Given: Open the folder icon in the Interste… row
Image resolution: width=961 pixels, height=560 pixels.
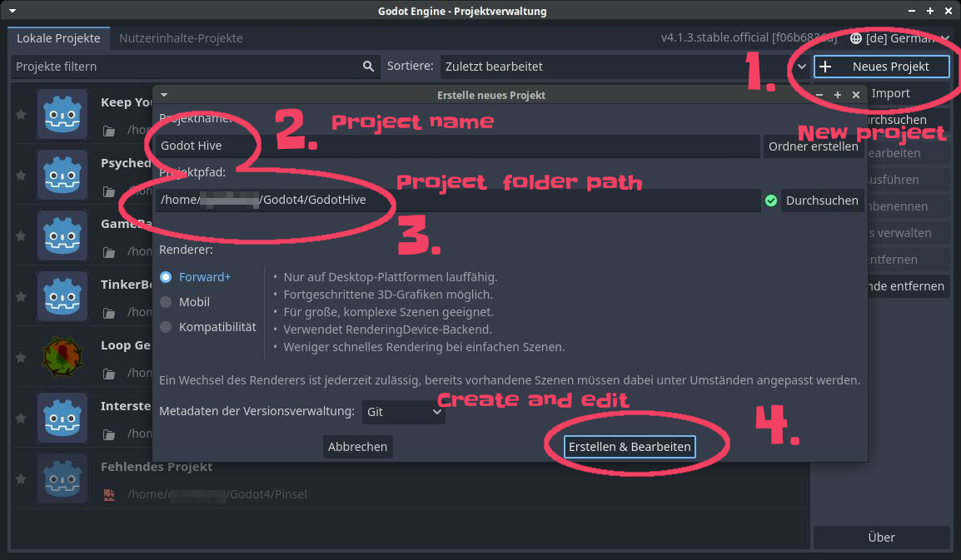Looking at the screenshot, I should point(109,434).
